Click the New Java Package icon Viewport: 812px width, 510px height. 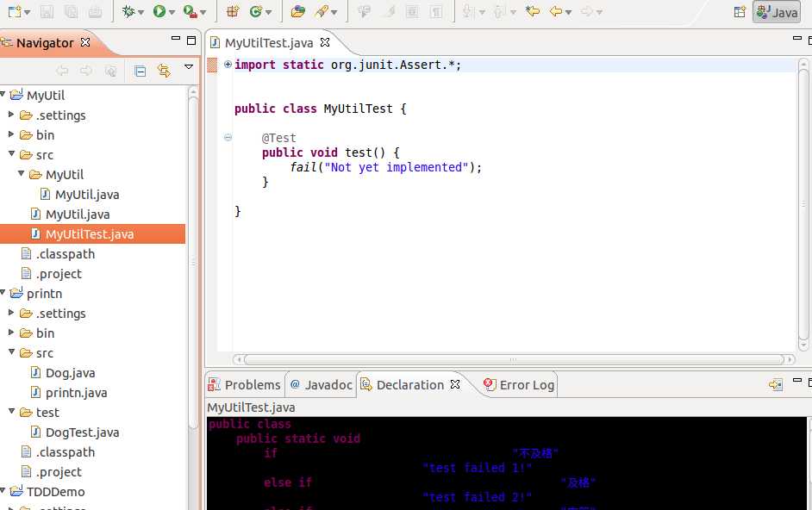(x=233, y=11)
